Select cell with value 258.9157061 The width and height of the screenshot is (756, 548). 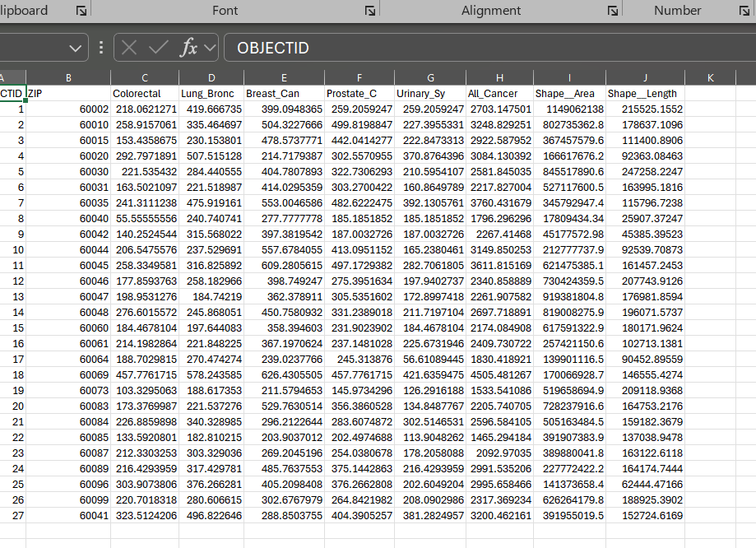[x=145, y=125]
